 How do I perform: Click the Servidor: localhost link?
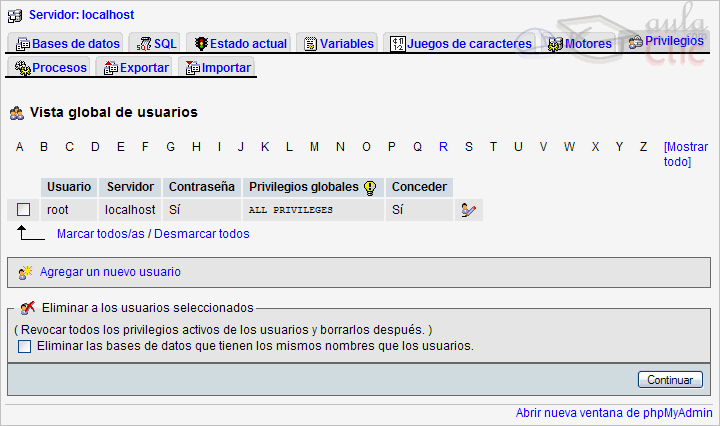(x=82, y=15)
